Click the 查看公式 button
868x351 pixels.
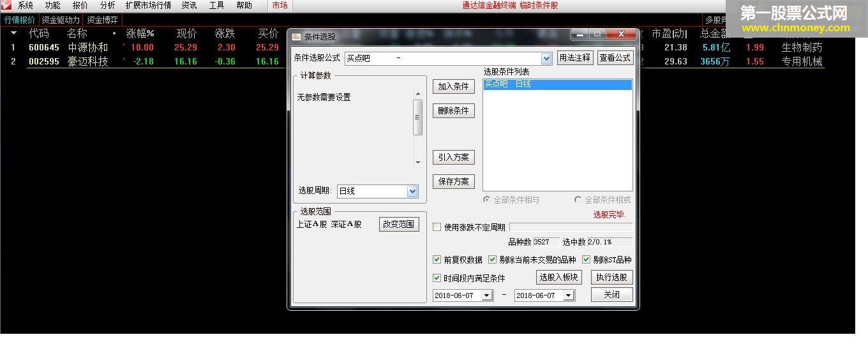(x=615, y=58)
